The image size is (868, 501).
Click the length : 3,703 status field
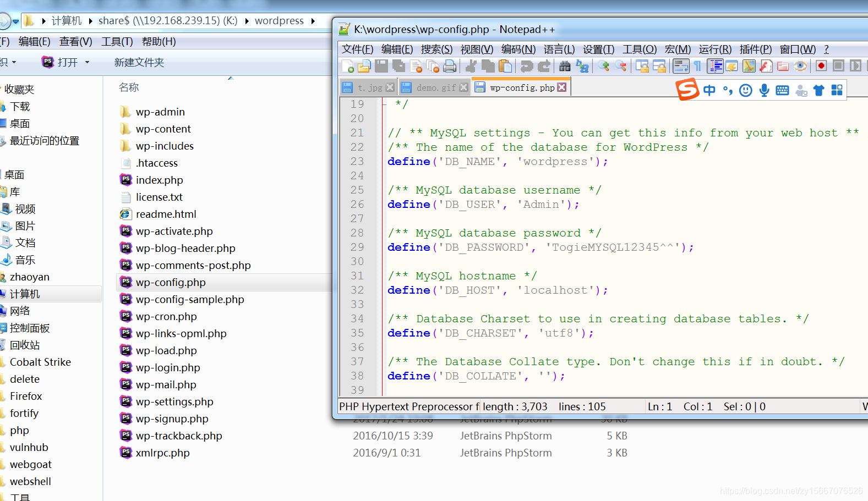coord(515,407)
